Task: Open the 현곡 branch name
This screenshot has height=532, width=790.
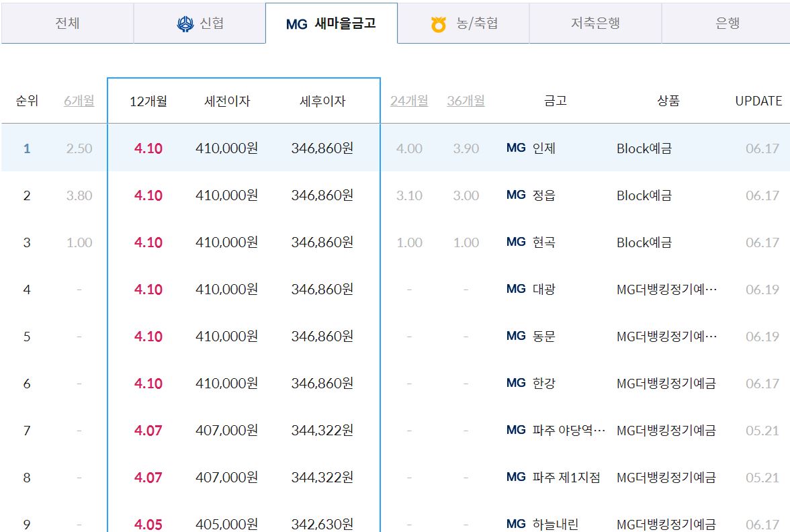Action: [x=543, y=242]
